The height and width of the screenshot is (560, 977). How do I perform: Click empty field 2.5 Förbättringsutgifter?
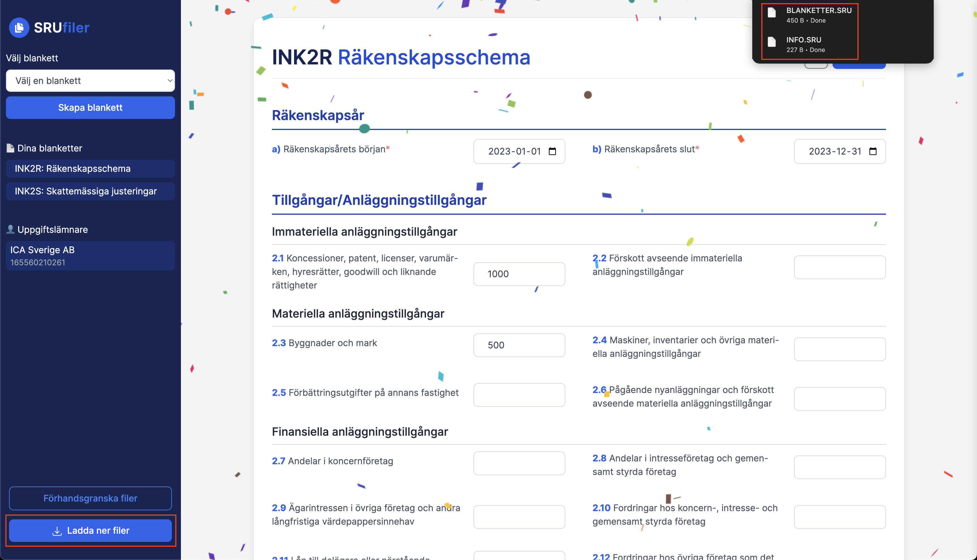519,395
